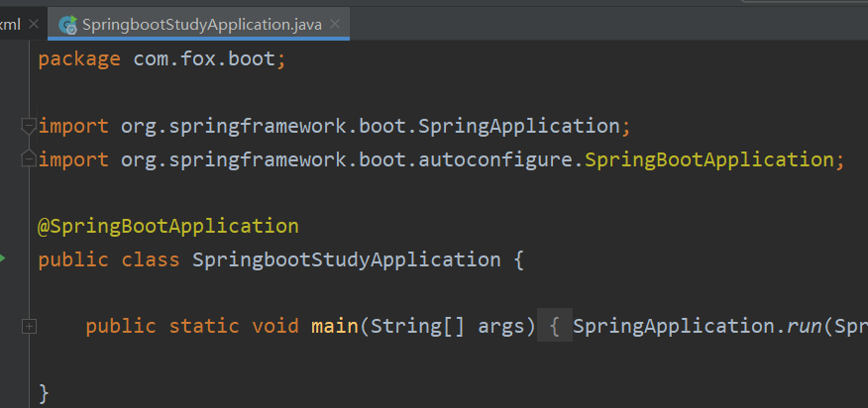
Task: Switch to the xml editor tab
Action: click(10, 25)
